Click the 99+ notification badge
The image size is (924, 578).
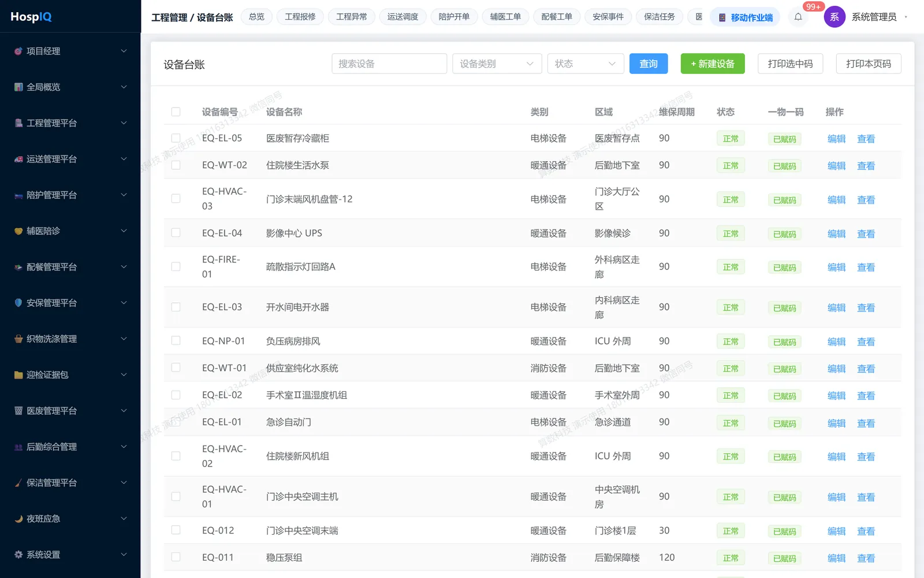point(813,6)
